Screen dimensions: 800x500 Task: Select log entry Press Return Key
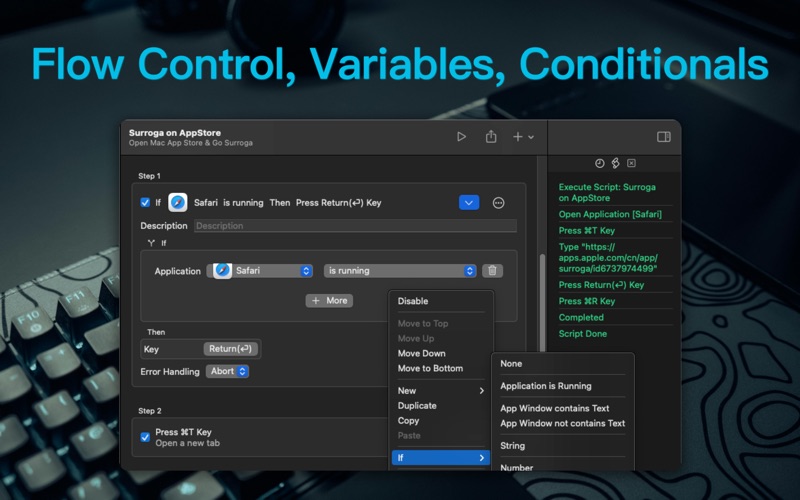(x=601, y=285)
